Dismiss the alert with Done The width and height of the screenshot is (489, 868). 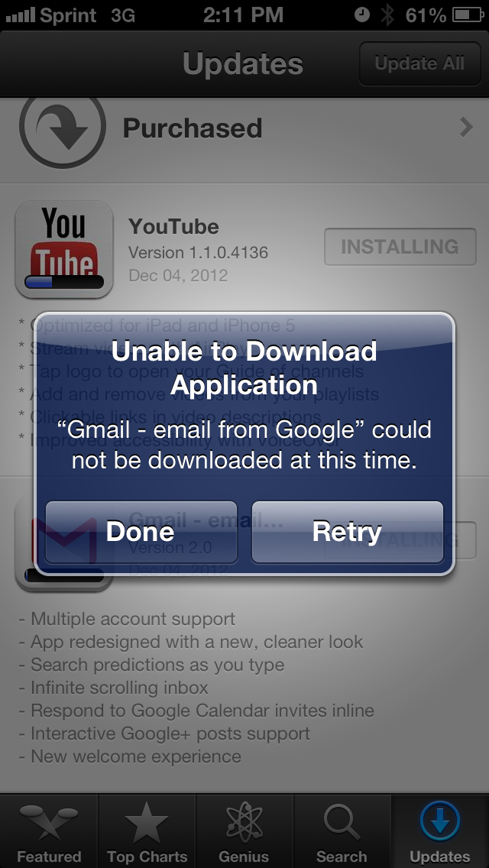[x=141, y=532]
